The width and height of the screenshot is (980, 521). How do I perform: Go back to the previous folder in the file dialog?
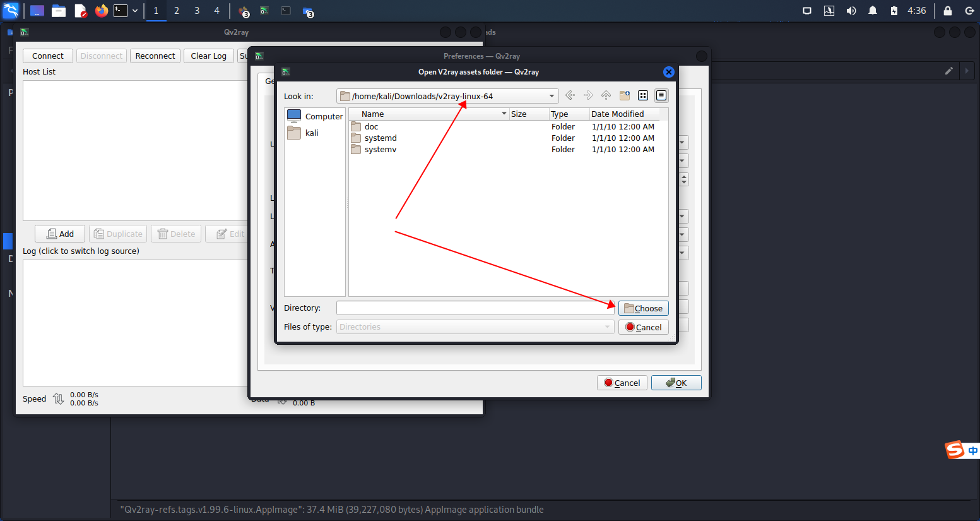(570, 95)
